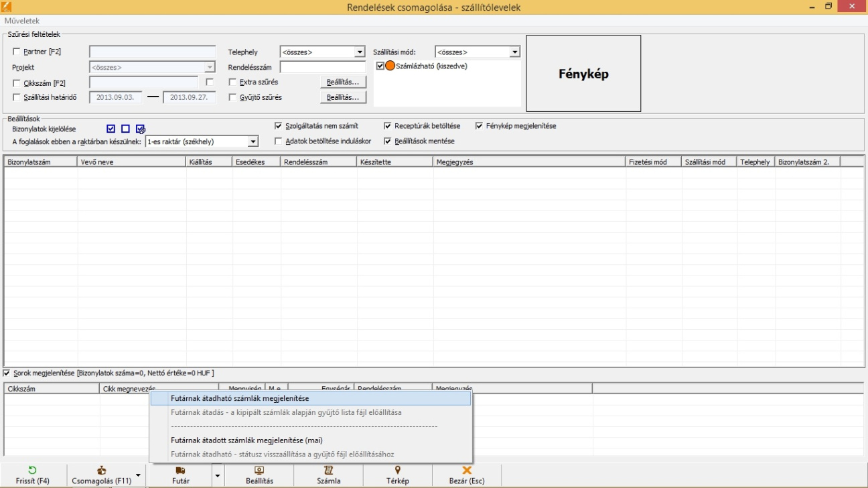Uncheck the Számlázható (kiszedve) status checkbox
The height and width of the screenshot is (488, 868).
380,66
